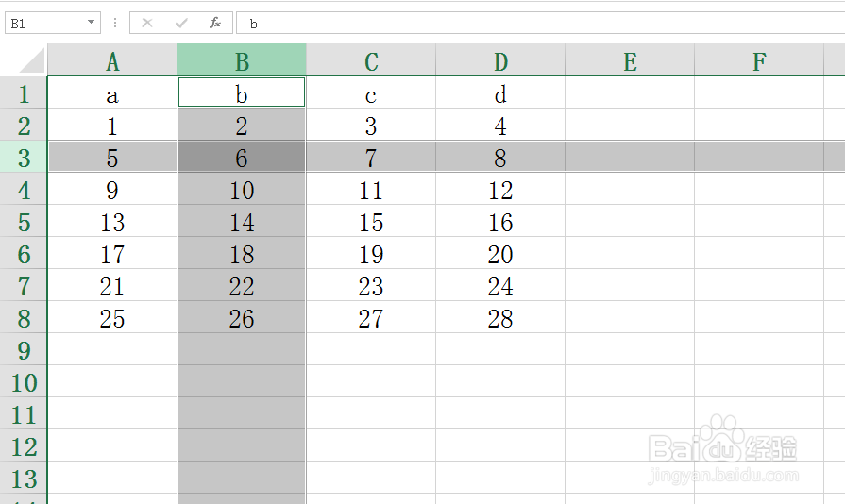Image resolution: width=845 pixels, height=504 pixels.
Task: Click cell D5 containing 16
Action: [500, 221]
